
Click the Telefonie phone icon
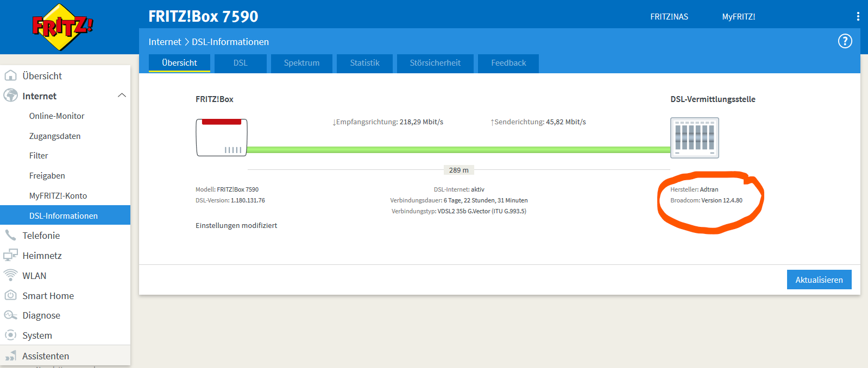[x=10, y=235]
